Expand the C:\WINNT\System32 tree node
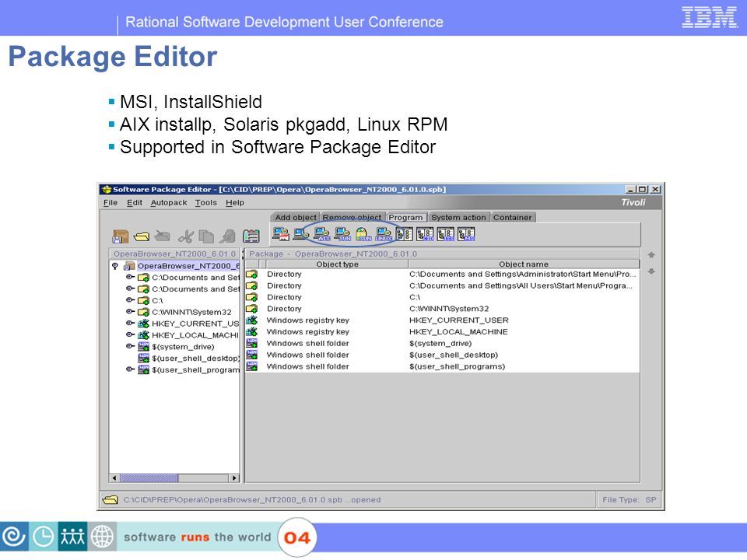 (130, 311)
